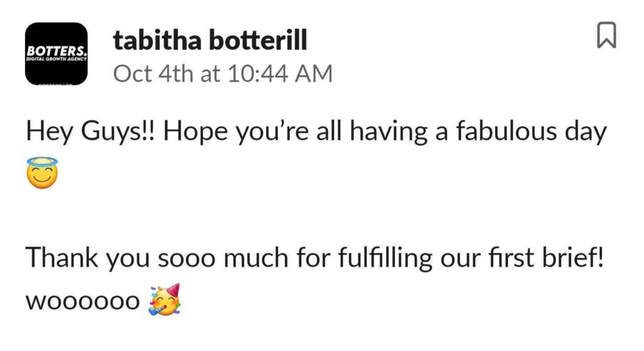Screen dimensions: 644x351
Task: Click the word 'tabitha' in sender name
Action: 159,41
